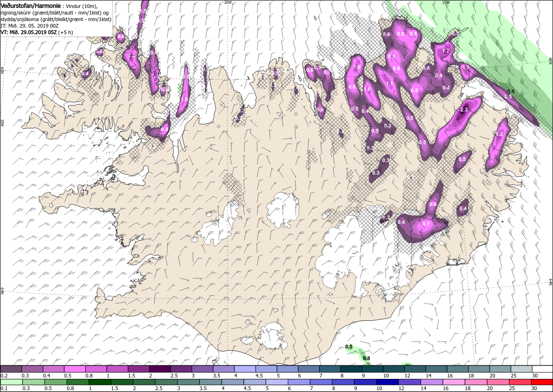Screen dimensions: 553x392
Task: Click the dull purple swatch starting at 0.2
Action: (x=11, y=369)
